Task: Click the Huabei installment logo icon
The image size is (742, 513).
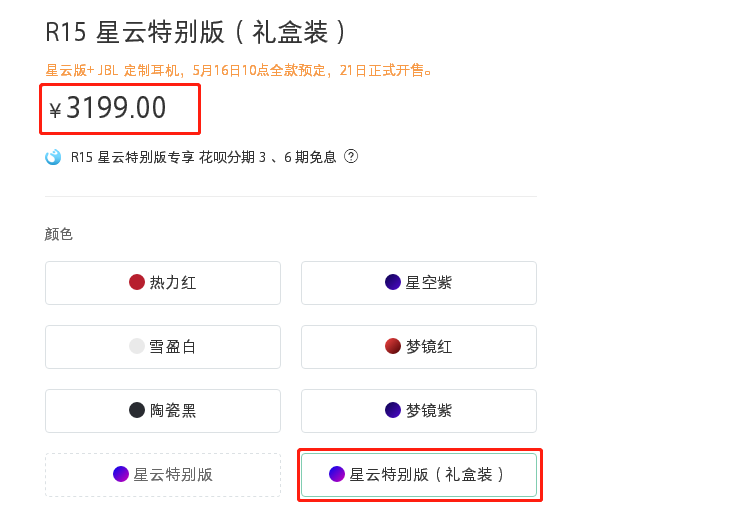Action: click(x=53, y=157)
